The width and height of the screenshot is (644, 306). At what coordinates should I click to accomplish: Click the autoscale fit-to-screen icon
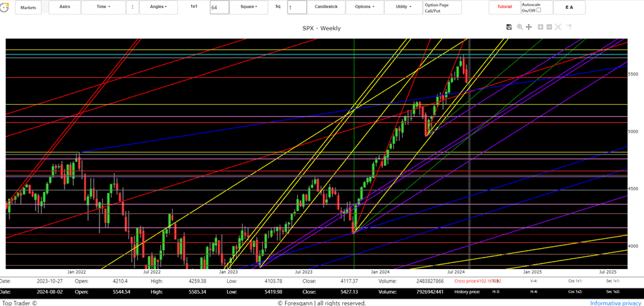click(559, 27)
